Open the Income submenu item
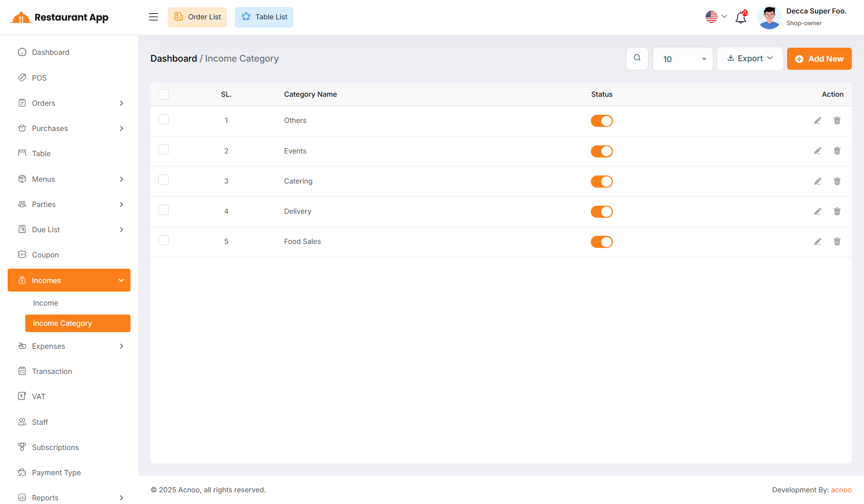This screenshot has height=504, width=864. (x=45, y=303)
